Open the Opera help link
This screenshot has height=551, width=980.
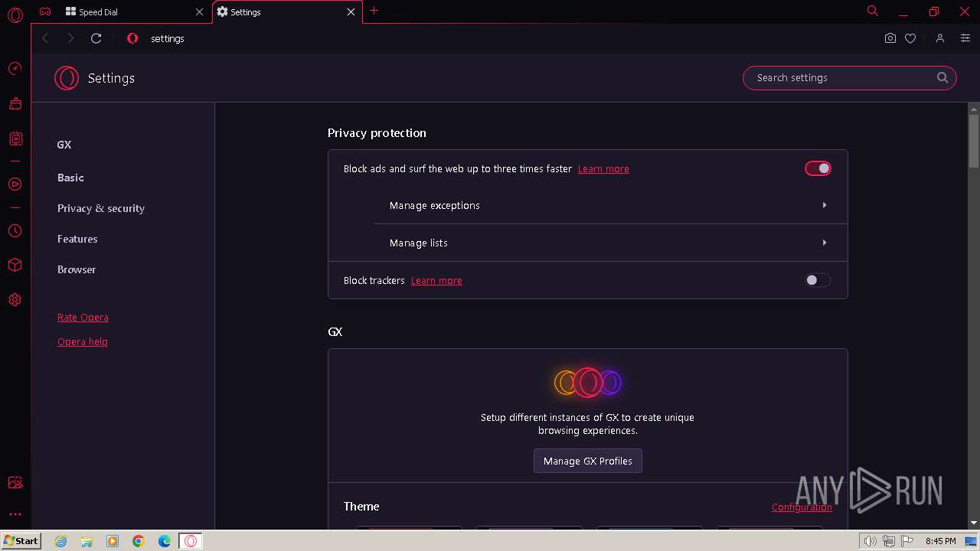[x=83, y=341]
